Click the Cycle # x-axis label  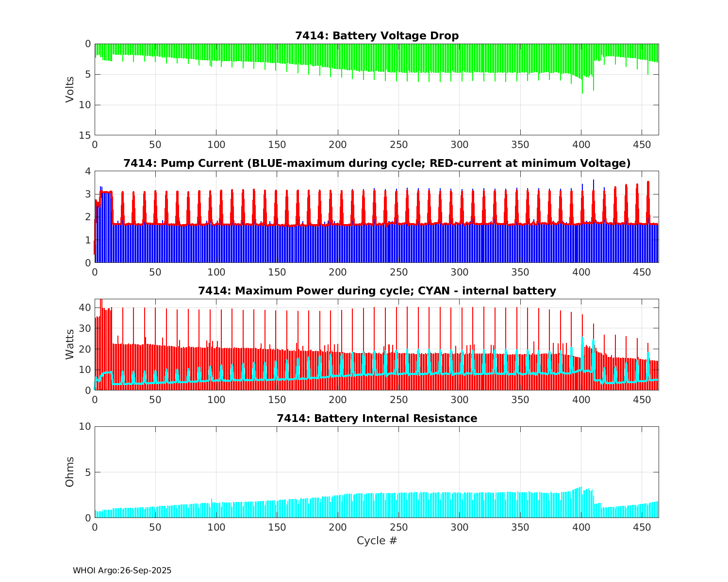point(377,541)
